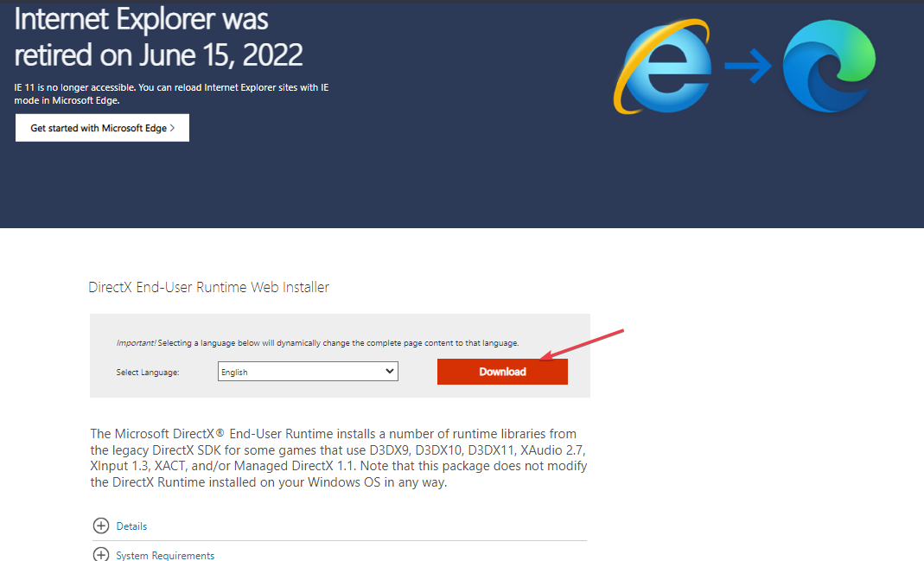Viewport: 924px width, 561px height.
Task: Click the DirectX runtime description paragraph
Action: pyautogui.click(x=339, y=458)
